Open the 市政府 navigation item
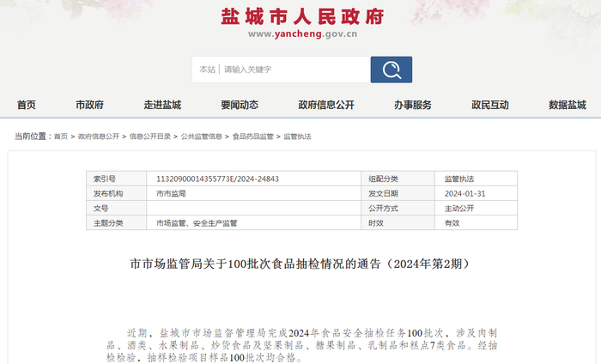Viewport: 601px width, 364px height. coord(89,105)
